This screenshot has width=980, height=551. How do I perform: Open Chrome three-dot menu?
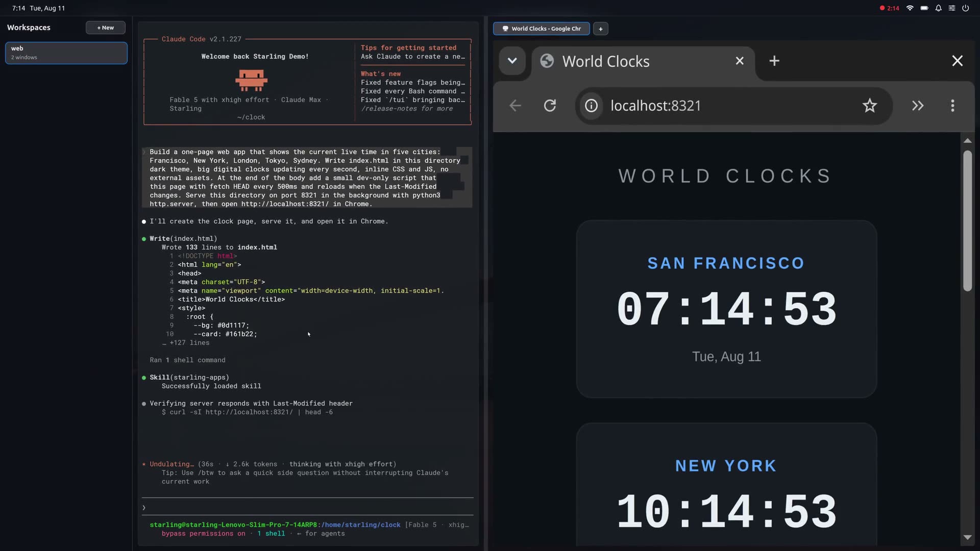coord(952,106)
